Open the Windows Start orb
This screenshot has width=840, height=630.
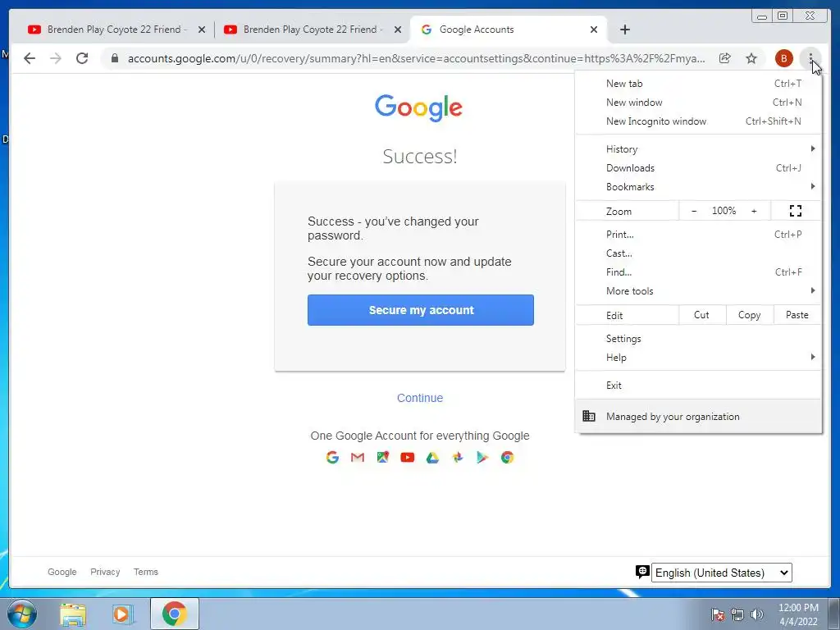[22, 614]
